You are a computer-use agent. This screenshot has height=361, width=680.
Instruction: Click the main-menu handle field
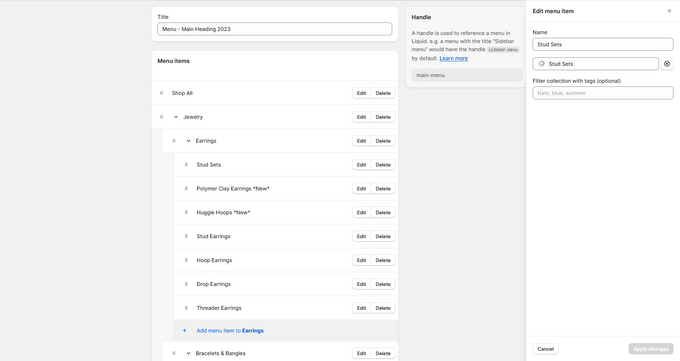467,75
